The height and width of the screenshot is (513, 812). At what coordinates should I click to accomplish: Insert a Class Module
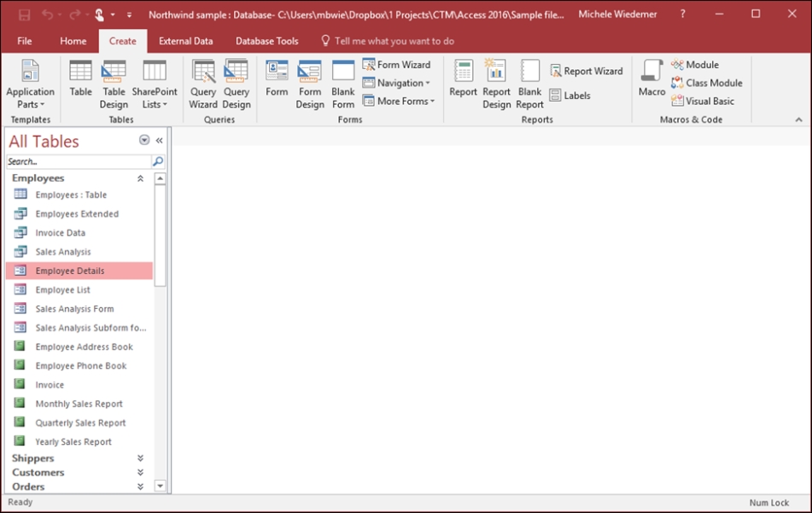click(x=707, y=83)
